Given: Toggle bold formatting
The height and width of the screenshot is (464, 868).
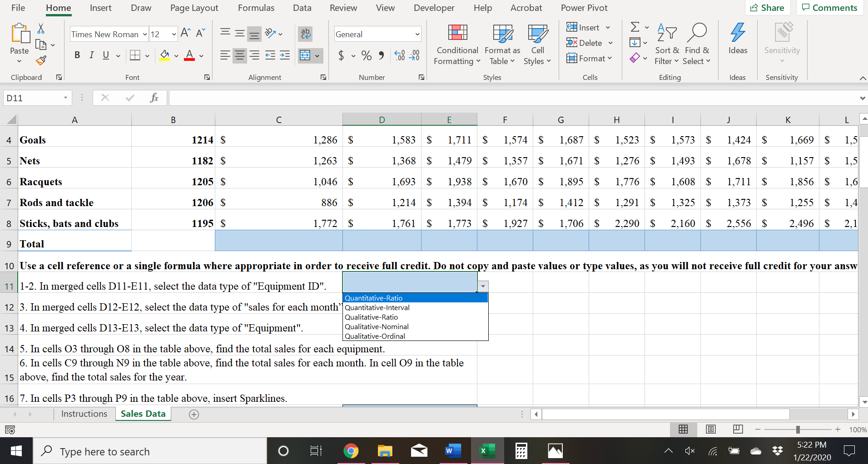Looking at the screenshot, I should click(x=77, y=55).
